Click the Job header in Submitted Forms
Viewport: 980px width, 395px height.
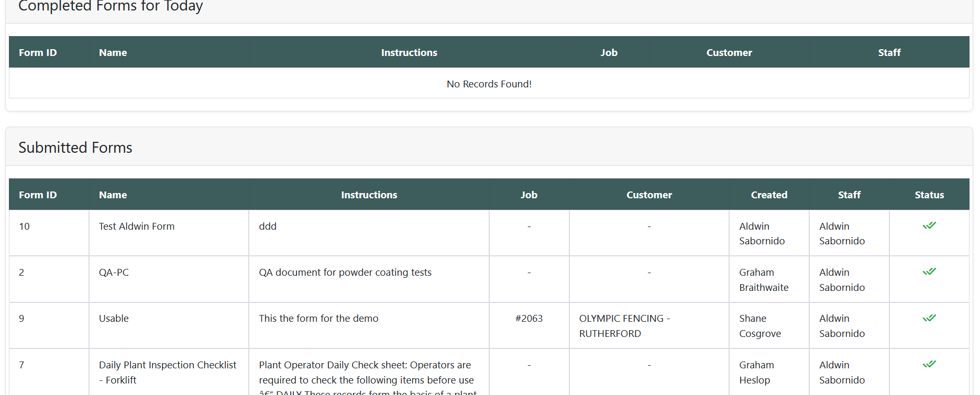point(528,195)
